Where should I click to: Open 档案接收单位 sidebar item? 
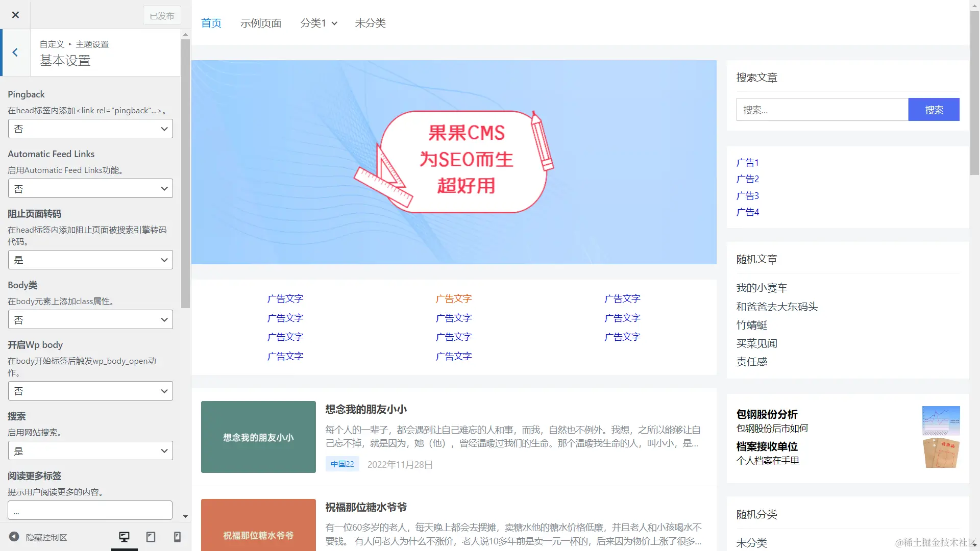(x=767, y=446)
